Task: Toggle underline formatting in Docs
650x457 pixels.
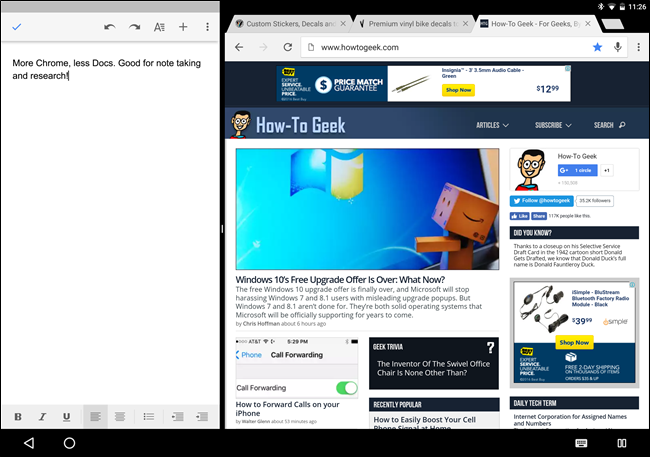Action: click(x=66, y=416)
